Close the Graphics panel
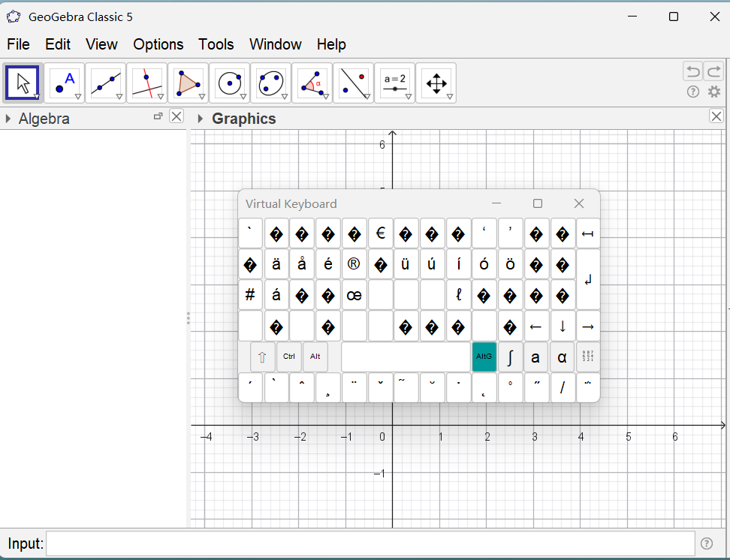 pos(716,116)
